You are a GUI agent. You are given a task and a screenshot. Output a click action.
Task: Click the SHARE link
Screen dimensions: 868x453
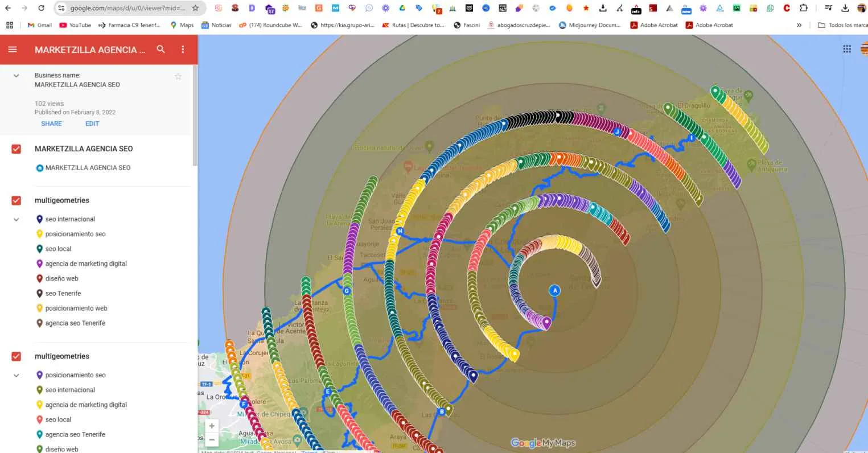point(51,123)
